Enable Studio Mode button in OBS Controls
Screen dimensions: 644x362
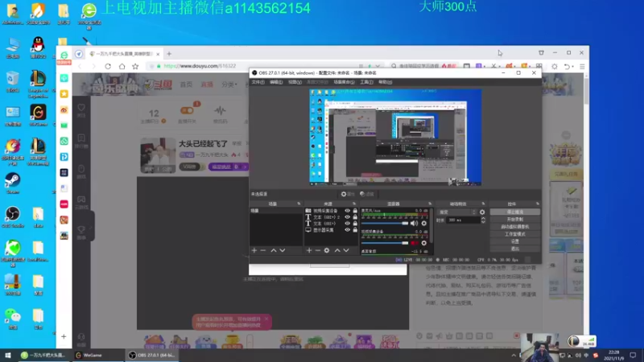515,234
